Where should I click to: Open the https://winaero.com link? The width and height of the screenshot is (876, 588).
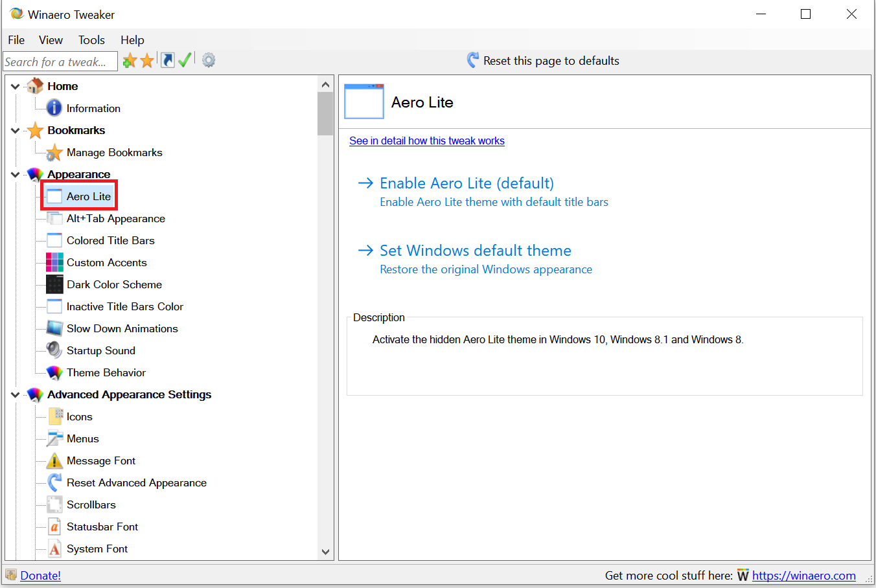tap(804, 575)
